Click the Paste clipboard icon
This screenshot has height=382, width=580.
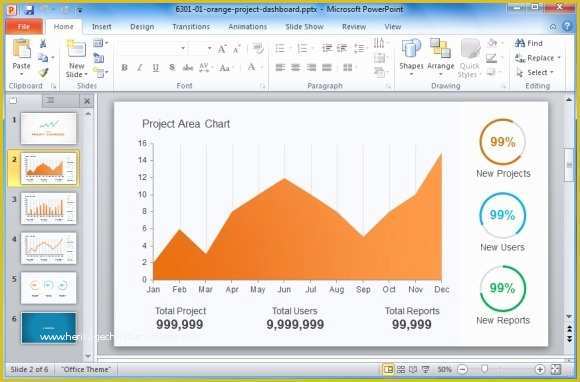tap(21, 48)
